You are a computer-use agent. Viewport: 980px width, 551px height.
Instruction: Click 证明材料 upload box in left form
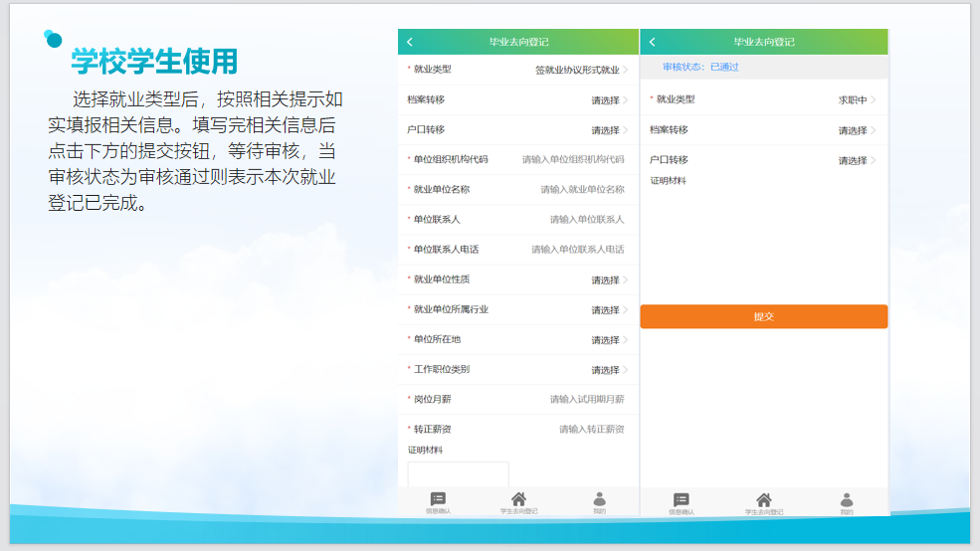pyautogui.click(x=458, y=474)
